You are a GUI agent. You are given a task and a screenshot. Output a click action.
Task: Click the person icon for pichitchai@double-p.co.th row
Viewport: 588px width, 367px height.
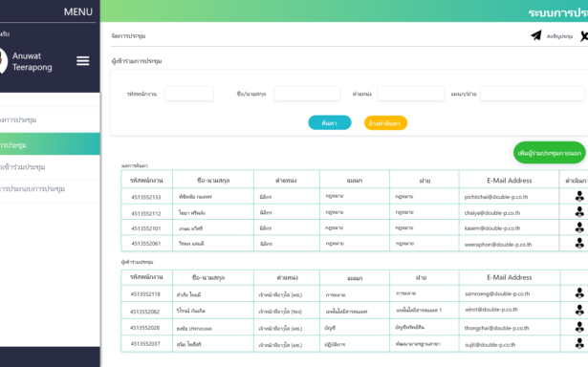[x=579, y=196]
